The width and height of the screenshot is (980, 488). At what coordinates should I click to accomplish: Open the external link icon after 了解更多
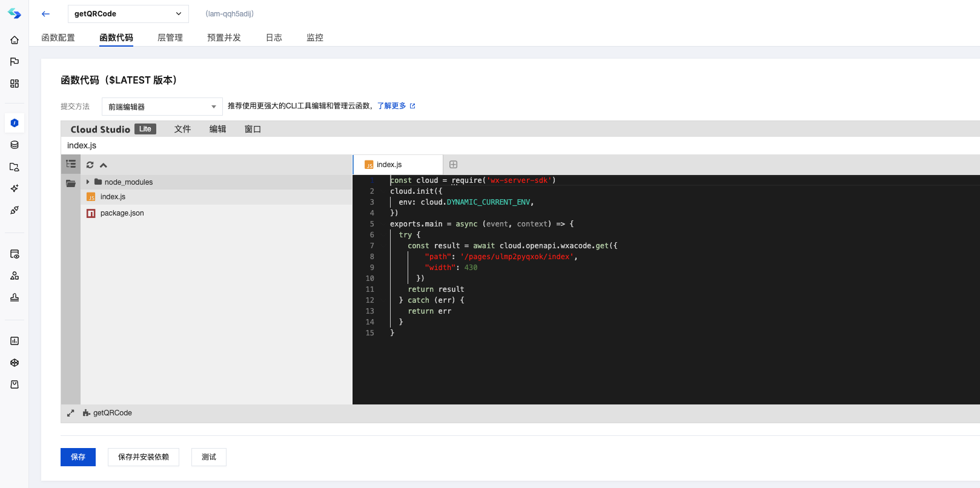(x=412, y=106)
